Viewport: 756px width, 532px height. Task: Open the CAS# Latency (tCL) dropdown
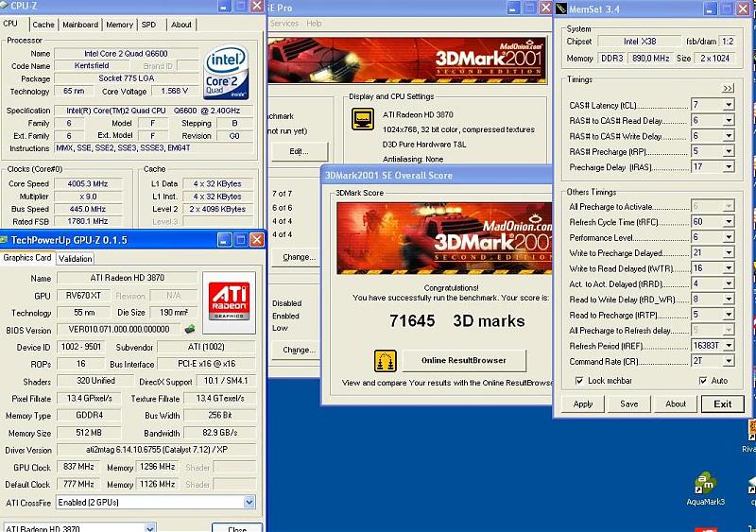tap(729, 105)
